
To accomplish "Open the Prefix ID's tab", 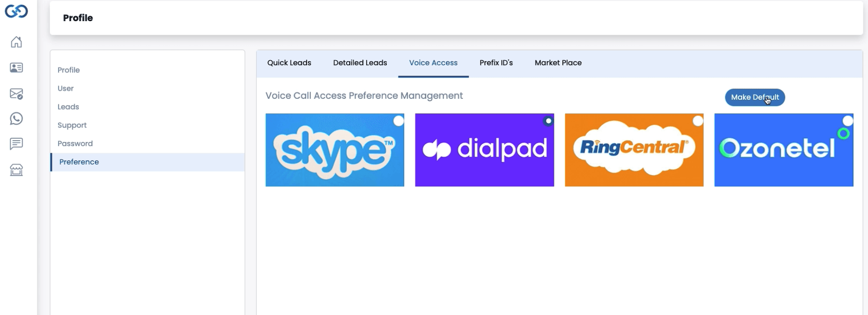I will [496, 63].
